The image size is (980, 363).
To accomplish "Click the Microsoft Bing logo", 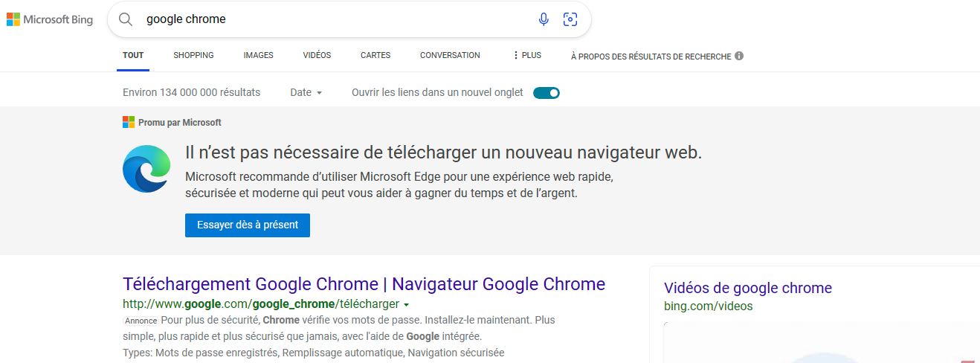I will [x=50, y=20].
